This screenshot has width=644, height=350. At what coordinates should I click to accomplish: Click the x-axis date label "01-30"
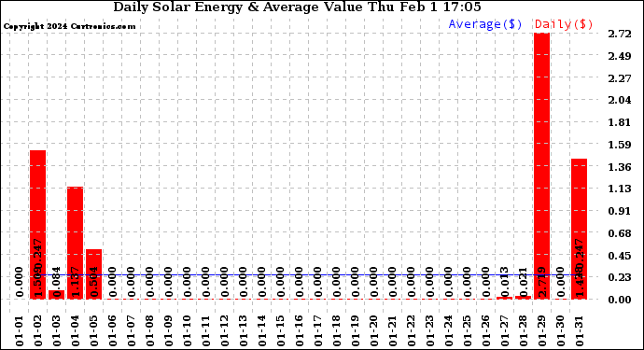[561, 331]
